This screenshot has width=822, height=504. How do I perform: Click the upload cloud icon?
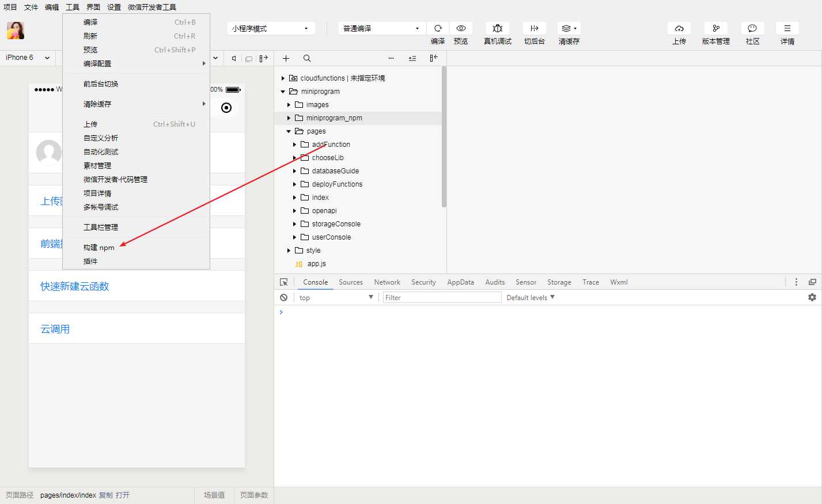point(679,28)
